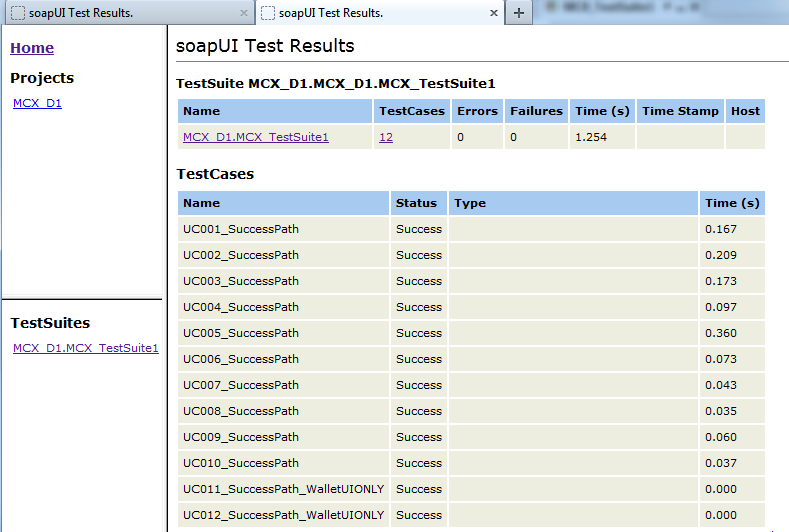This screenshot has height=532, width=789.
Task: Select the UC003_SuccessPath row name
Action: click(x=241, y=281)
